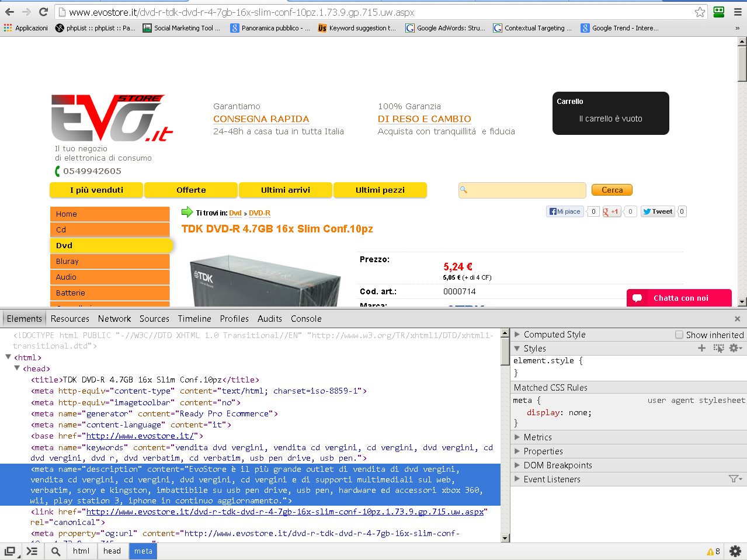Open Contextual Targeting bookmark
The height and width of the screenshot is (560, 747).
[533, 27]
